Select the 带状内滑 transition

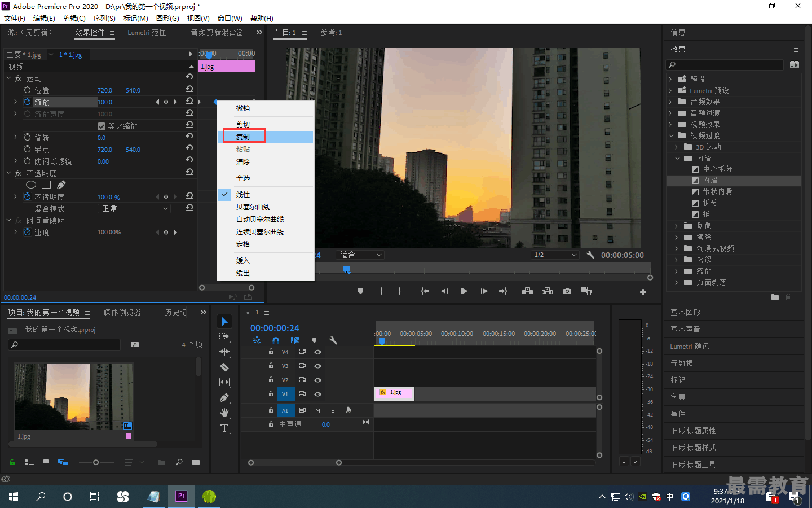pos(717,191)
